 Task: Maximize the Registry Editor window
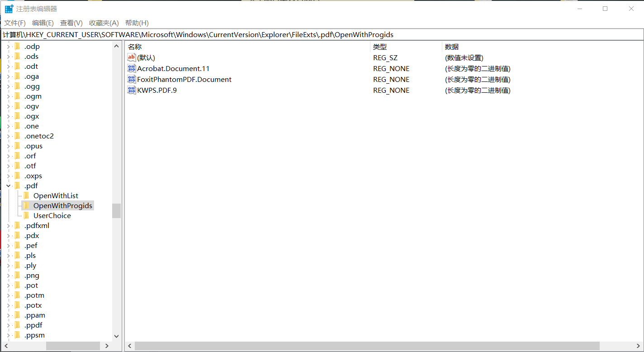click(605, 9)
